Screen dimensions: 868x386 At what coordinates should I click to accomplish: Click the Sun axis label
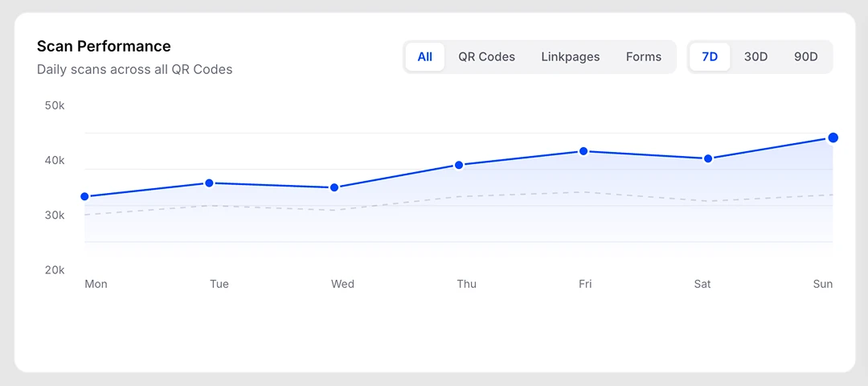click(x=823, y=284)
